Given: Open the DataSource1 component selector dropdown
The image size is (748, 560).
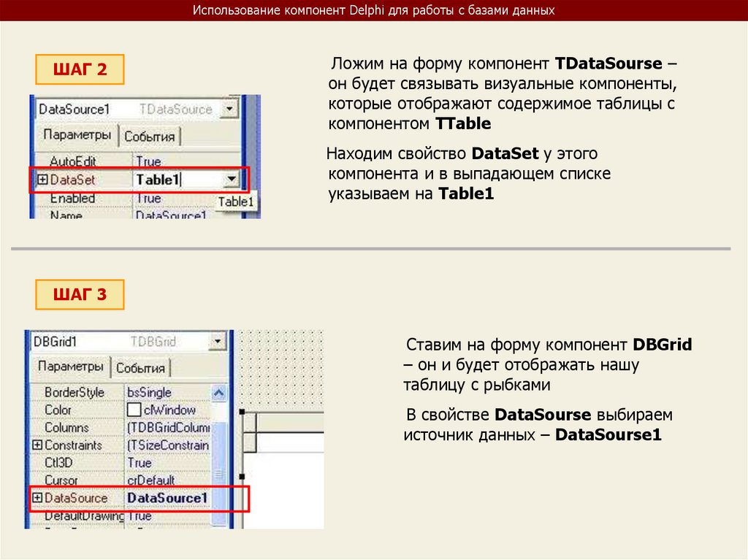Looking at the screenshot, I should coord(229,110).
